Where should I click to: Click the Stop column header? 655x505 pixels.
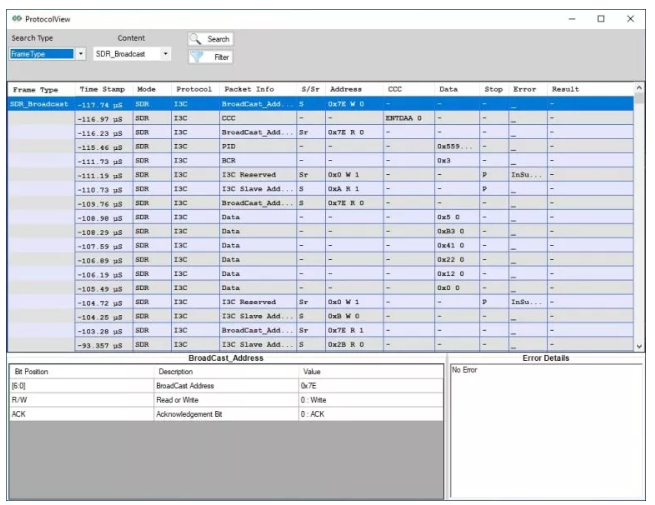point(493,89)
